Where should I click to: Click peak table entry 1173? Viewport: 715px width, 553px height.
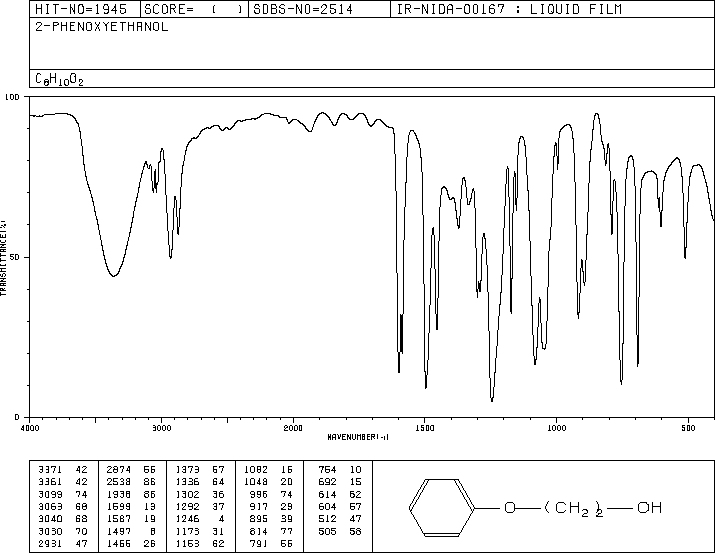[187, 531]
